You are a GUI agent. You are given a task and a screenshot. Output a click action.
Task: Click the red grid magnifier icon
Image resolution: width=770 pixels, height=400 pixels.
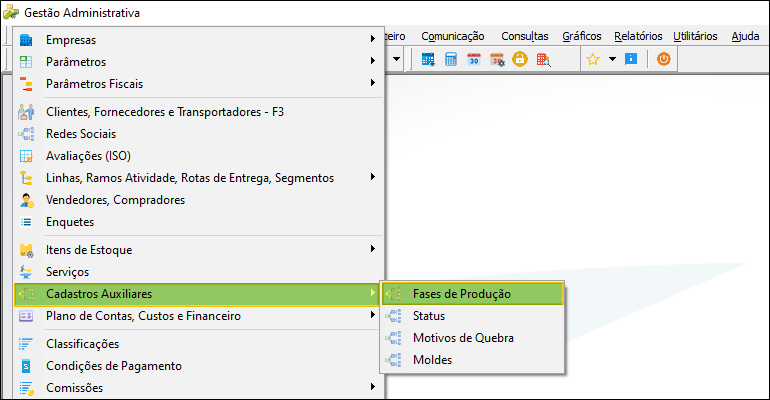coord(543,60)
